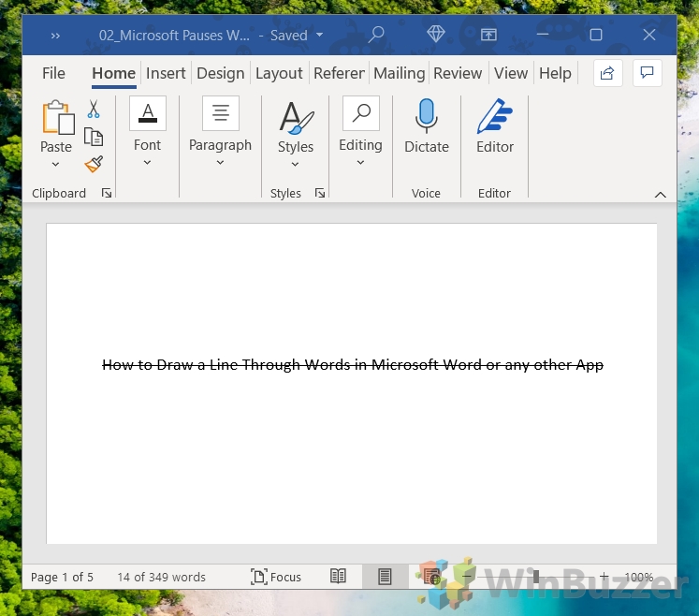Click the diamond premium icon in title bar
This screenshot has width=699, height=616.
pos(435,35)
